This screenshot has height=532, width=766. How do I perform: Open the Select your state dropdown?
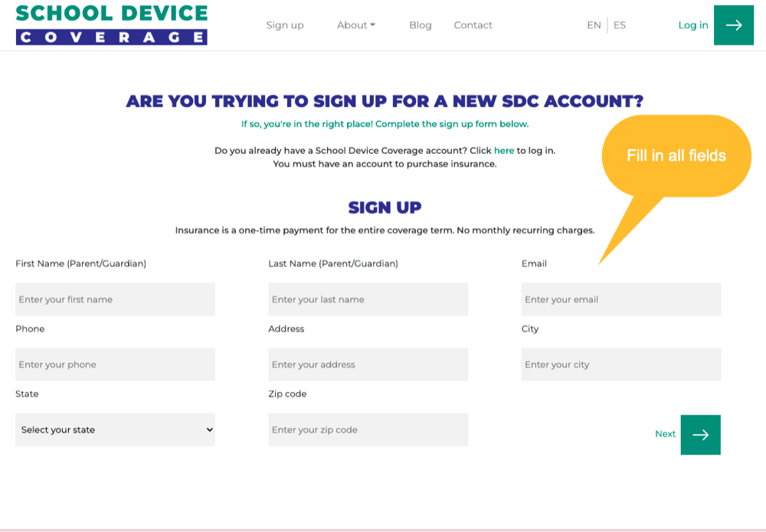tap(115, 429)
